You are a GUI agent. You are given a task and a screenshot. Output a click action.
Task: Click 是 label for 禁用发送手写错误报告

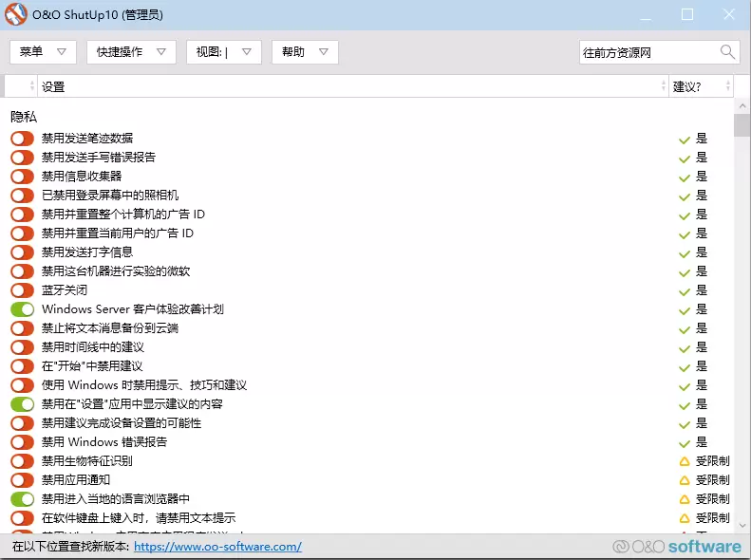click(702, 158)
